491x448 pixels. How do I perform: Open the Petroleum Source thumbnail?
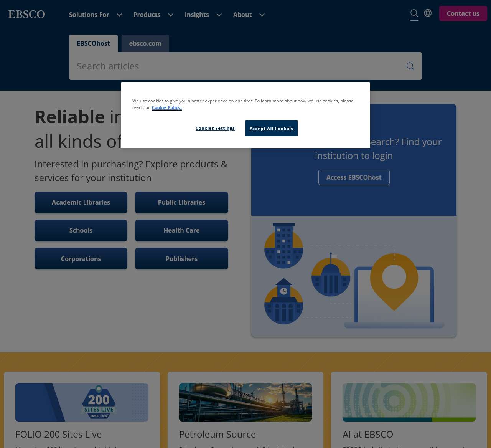click(x=245, y=402)
